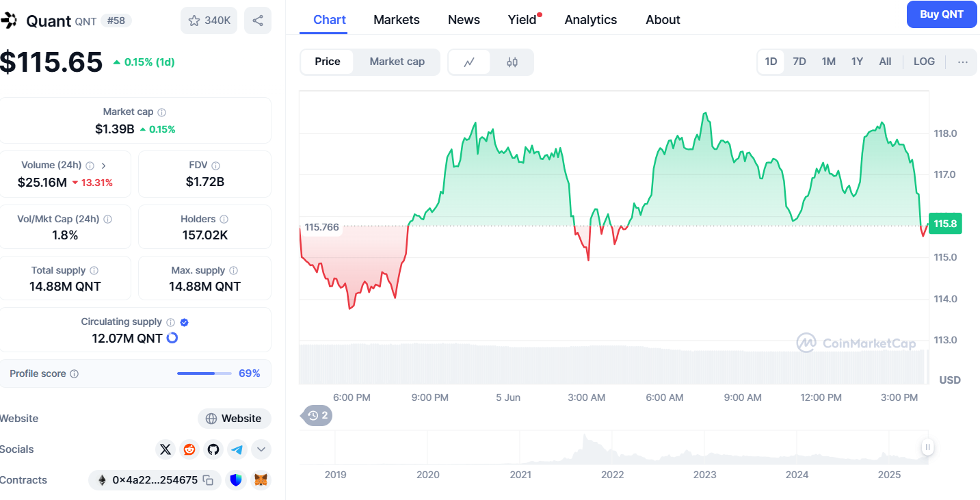Click the 115.766 opening price label

coord(322,227)
